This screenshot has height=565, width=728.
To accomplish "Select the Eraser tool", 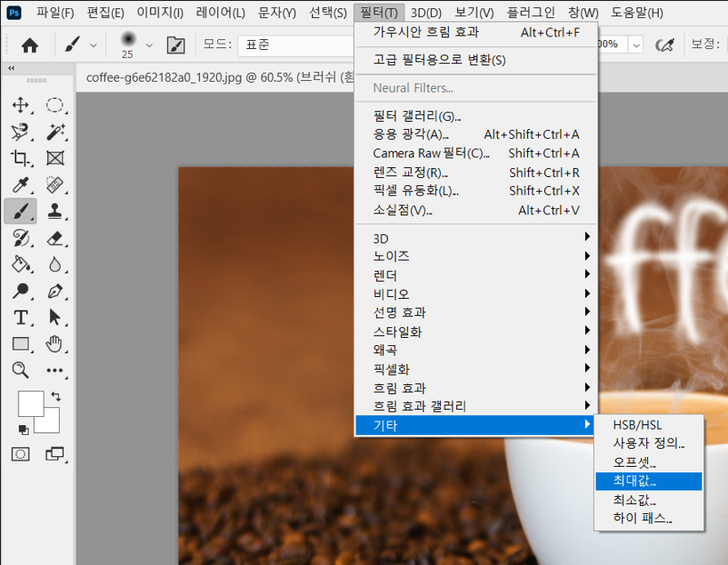I will (x=55, y=238).
